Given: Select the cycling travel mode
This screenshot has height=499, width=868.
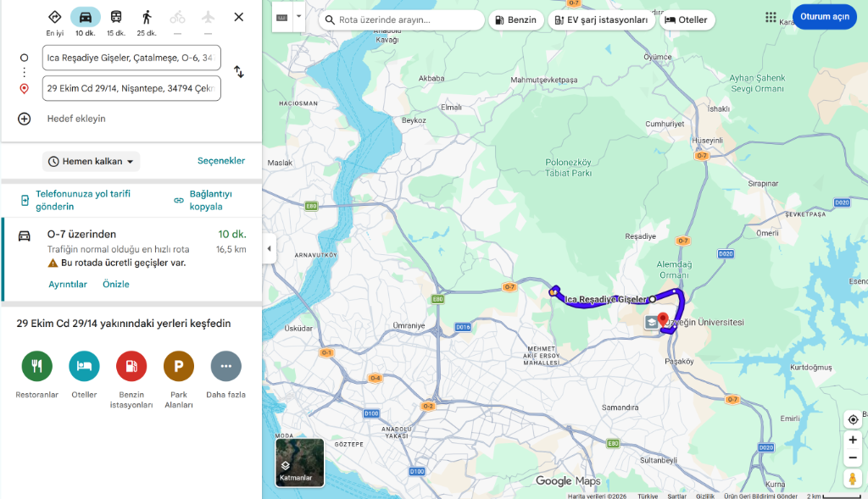Looking at the screenshot, I should coord(177,17).
